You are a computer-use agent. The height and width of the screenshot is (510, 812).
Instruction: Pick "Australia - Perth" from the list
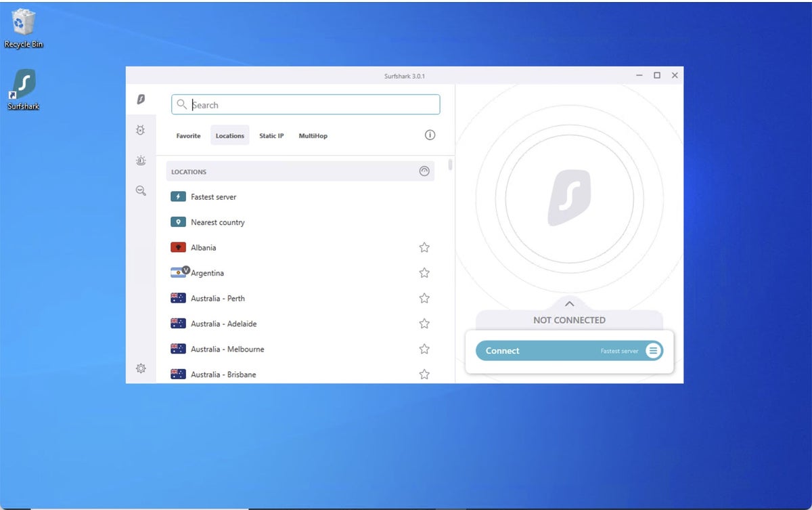(x=218, y=298)
